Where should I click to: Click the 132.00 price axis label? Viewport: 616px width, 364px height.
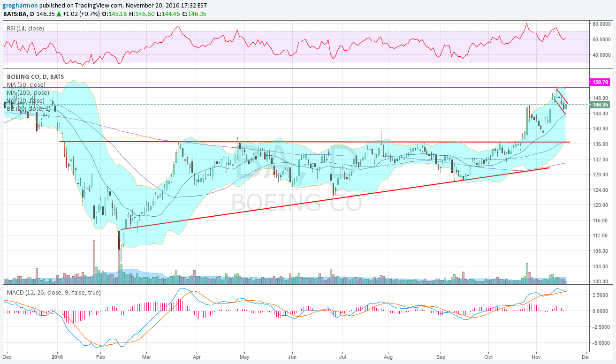click(x=600, y=159)
